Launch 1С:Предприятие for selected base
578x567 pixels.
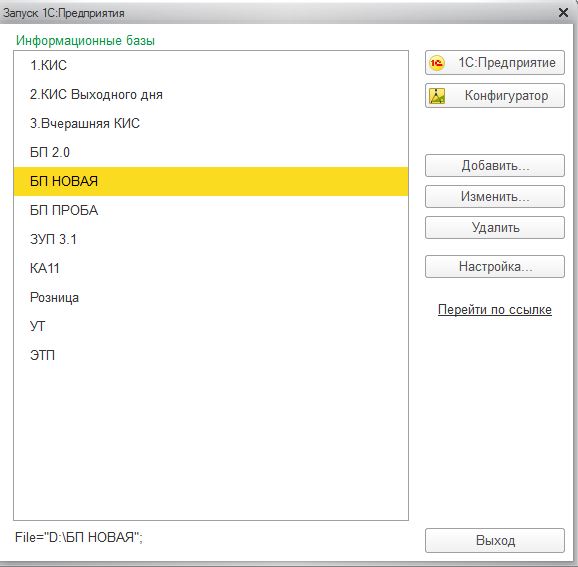(x=495, y=63)
